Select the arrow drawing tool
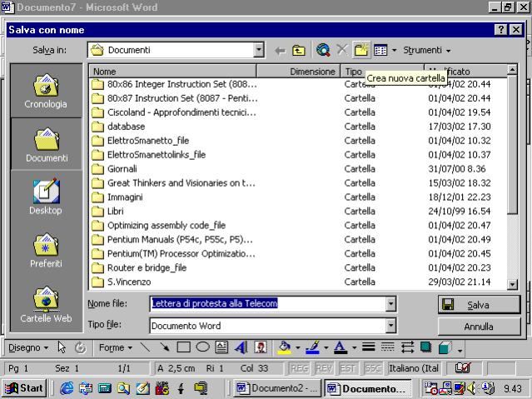Viewport: 532px width, 399px height. [165, 347]
